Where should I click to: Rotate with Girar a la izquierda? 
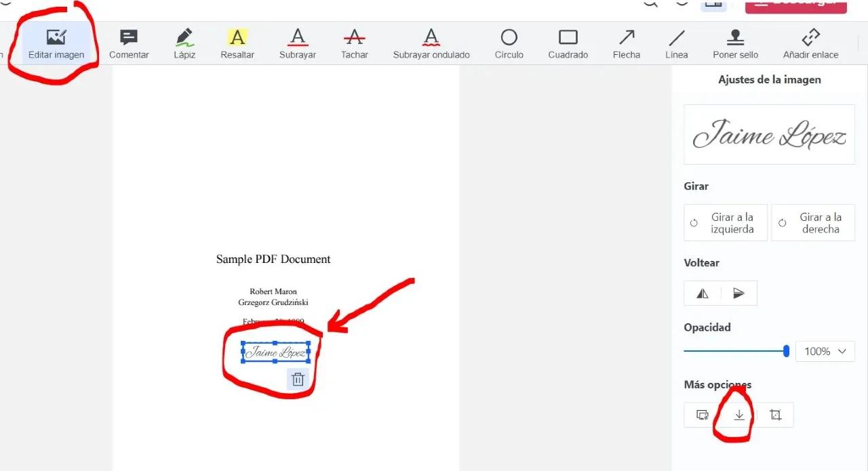pos(726,223)
